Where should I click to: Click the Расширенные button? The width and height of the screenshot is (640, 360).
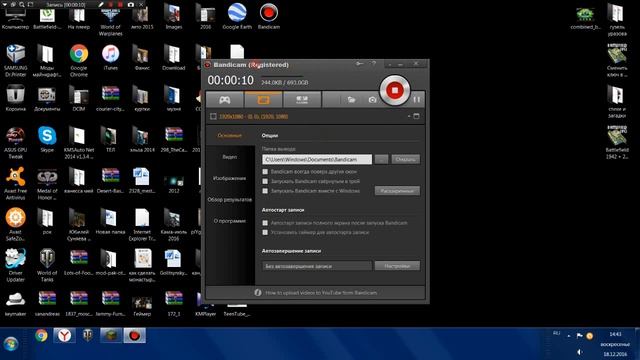[397, 191]
